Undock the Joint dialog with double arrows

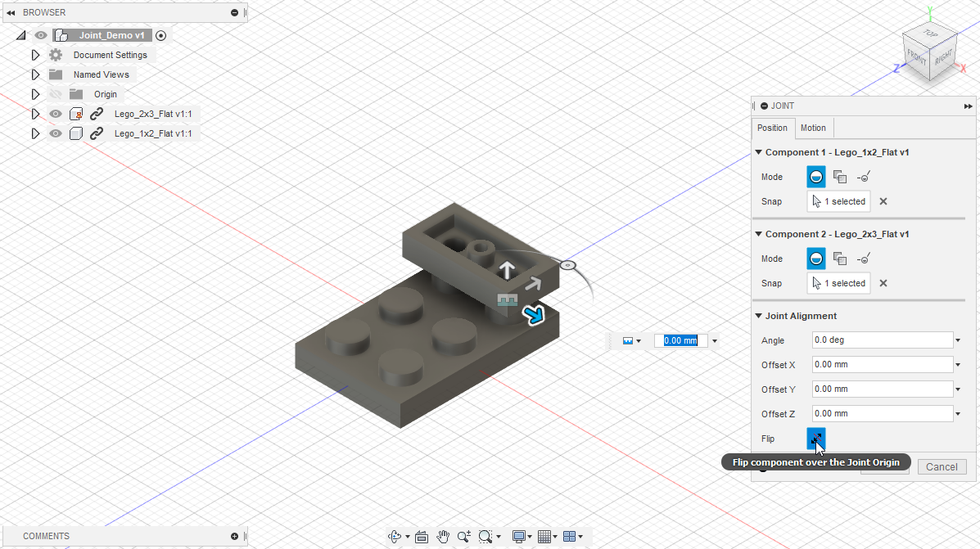pyautogui.click(x=968, y=106)
